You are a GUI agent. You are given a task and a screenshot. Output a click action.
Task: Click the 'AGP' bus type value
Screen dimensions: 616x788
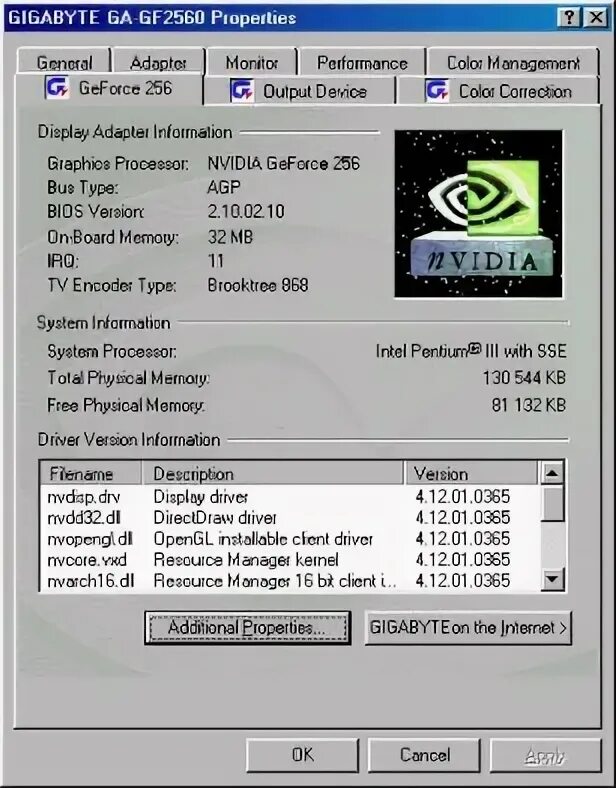pos(224,187)
